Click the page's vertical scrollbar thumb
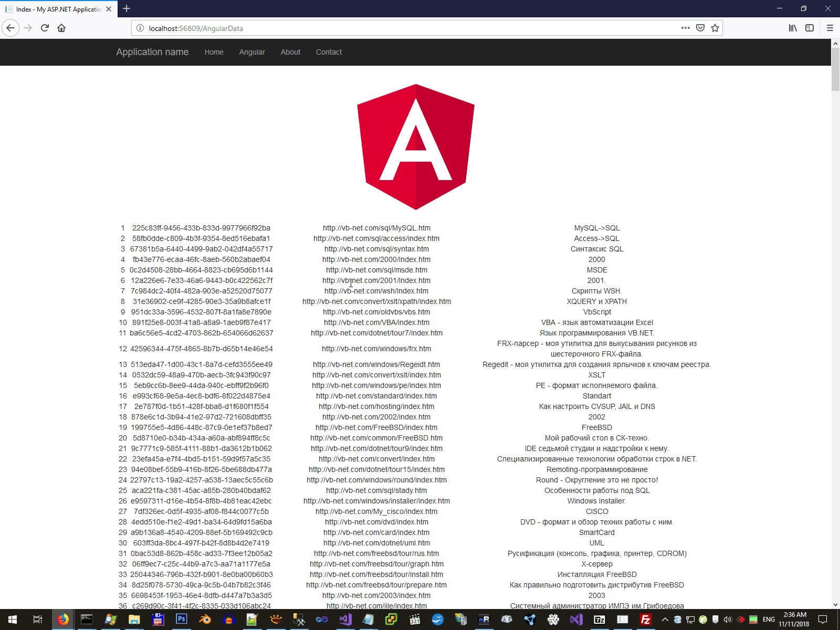This screenshot has height=630, width=840. click(835, 70)
